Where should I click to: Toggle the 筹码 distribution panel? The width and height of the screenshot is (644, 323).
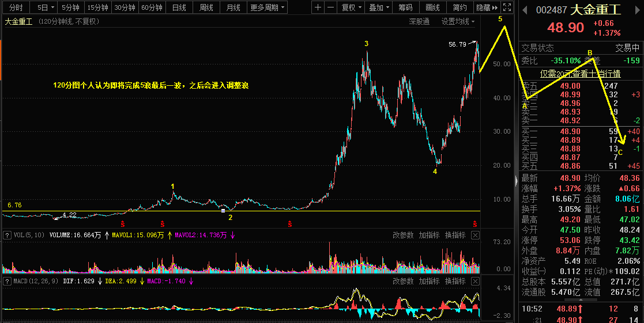[x=406, y=7]
